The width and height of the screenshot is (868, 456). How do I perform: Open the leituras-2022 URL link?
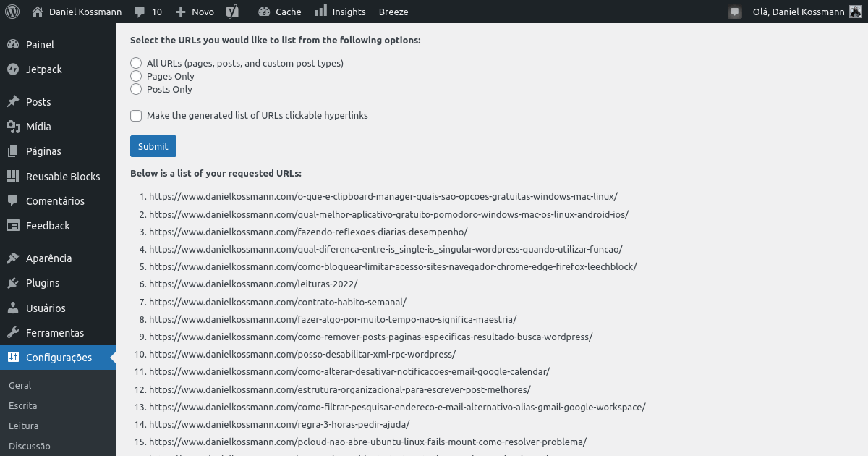coord(255,284)
